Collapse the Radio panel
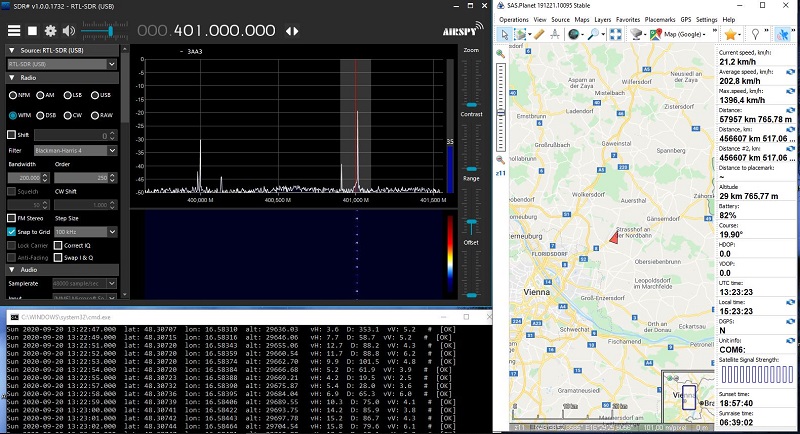Image resolution: width=800 pixels, height=434 pixels. pos(12,78)
